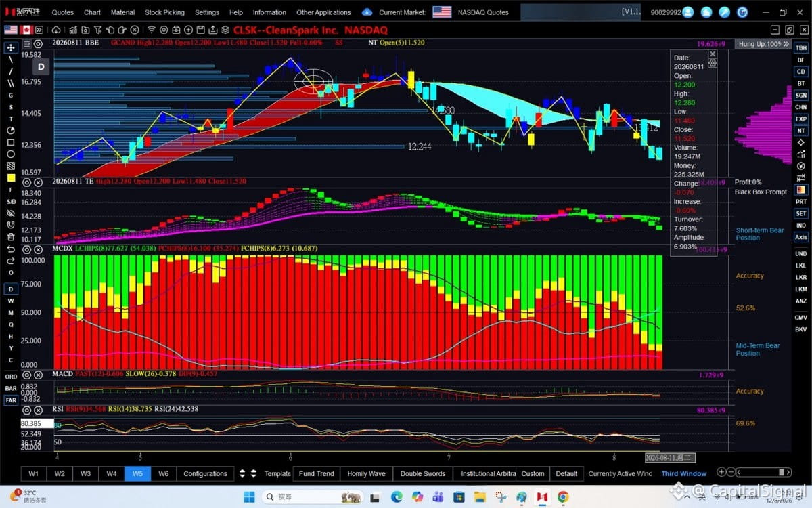
Task: Close the data info popup panel
Action: (712, 54)
